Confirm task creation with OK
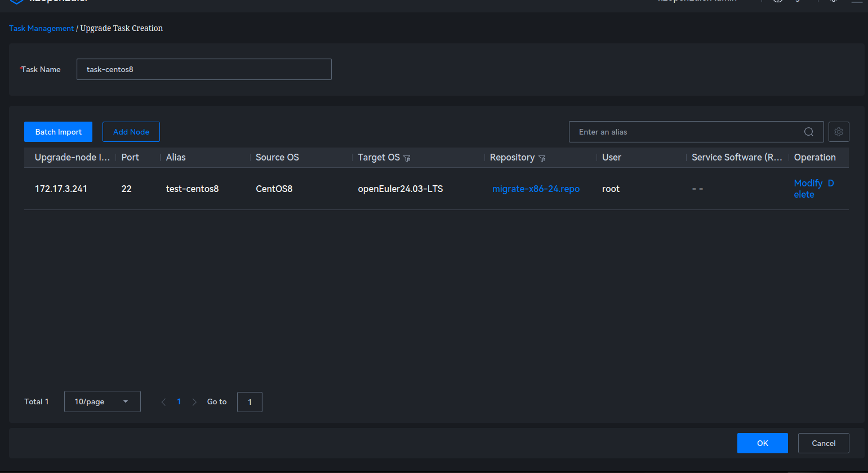The image size is (868, 473). [762, 443]
